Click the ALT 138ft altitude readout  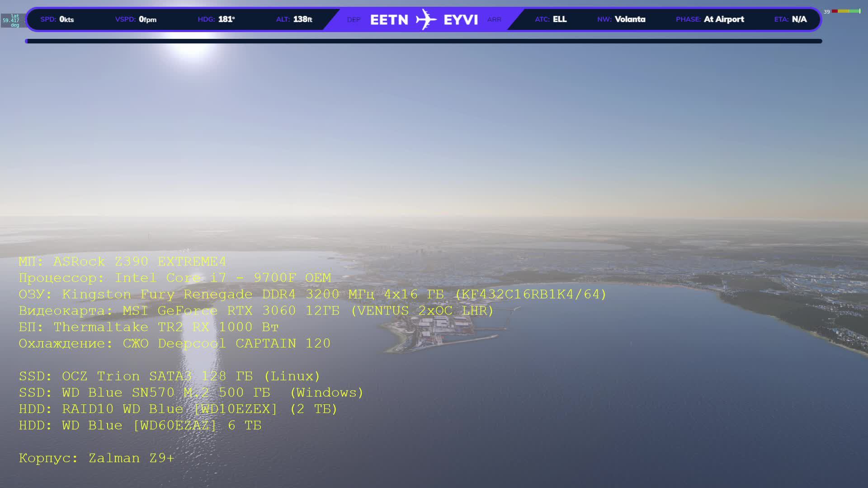[x=294, y=19]
